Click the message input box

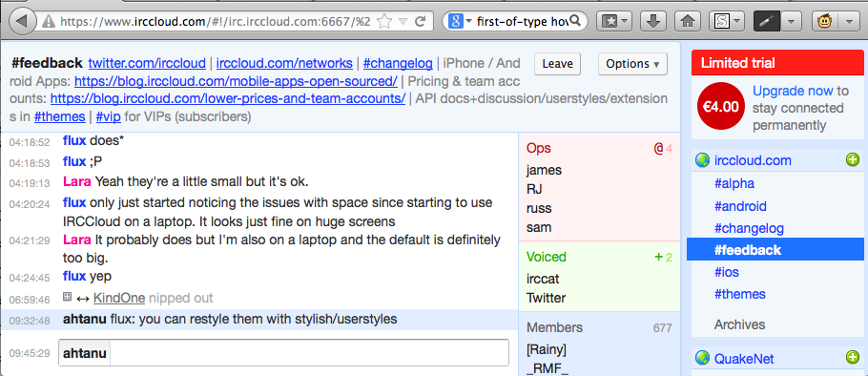309,353
